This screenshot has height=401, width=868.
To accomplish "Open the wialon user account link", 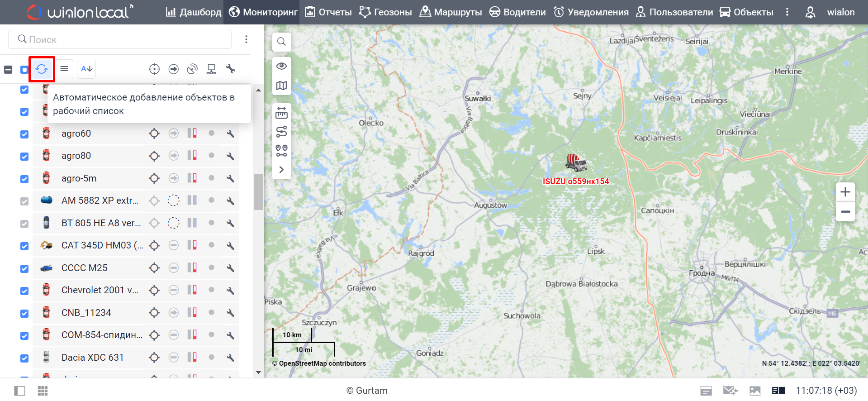I will click(840, 12).
